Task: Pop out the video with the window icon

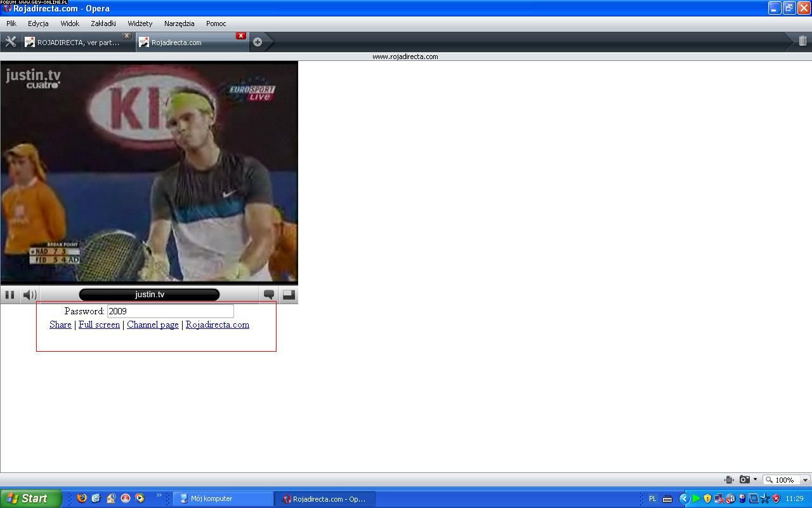Action: [289, 295]
